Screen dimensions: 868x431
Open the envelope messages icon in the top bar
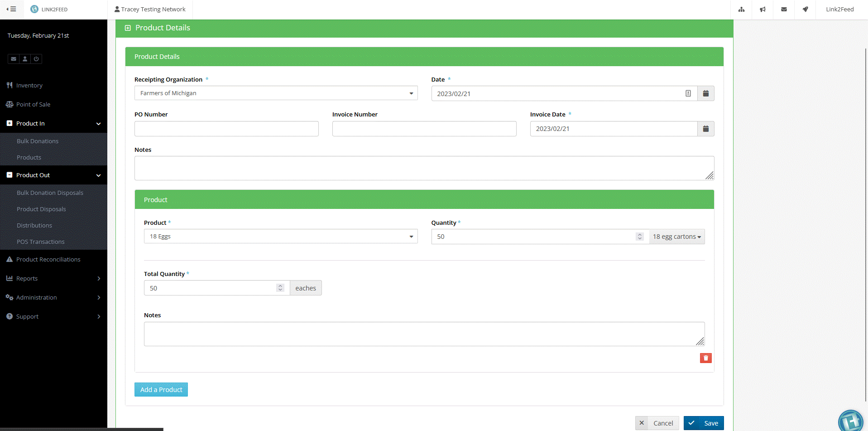coord(784,9)
